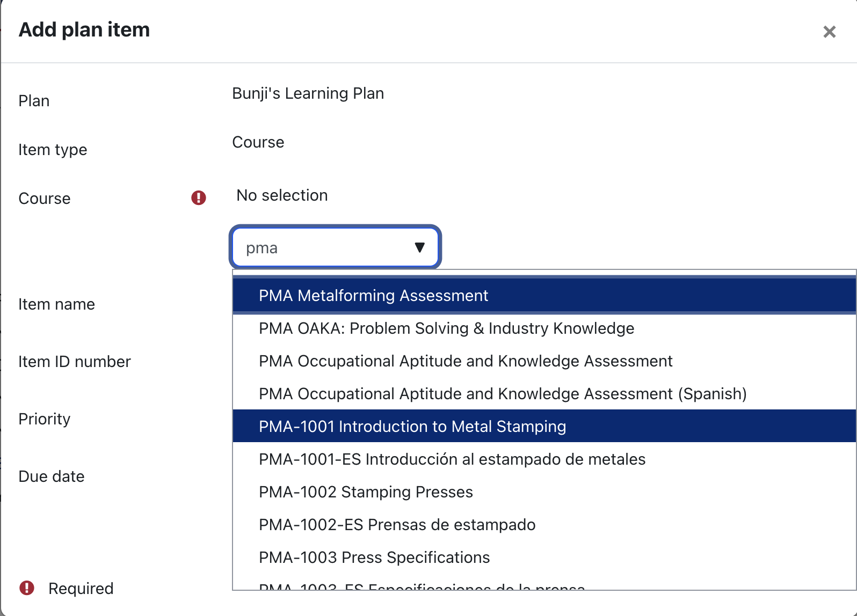The width and height of the screenshot is (857, 616).
Task: Click the Item name label
Action: click(x=56, y=304)
